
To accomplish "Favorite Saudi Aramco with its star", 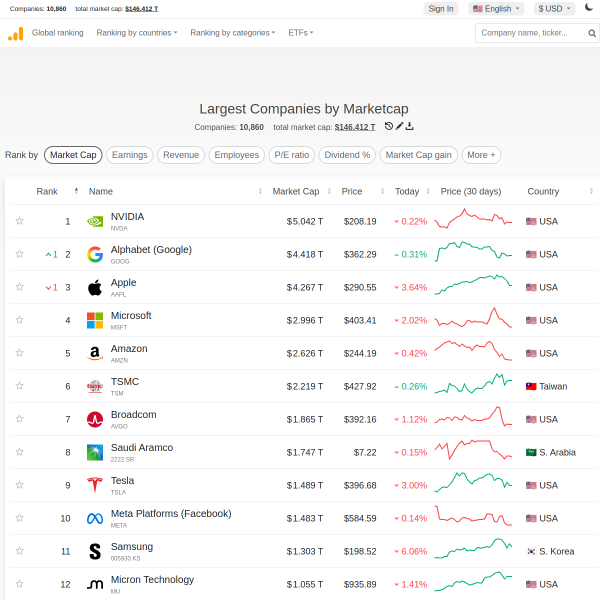I will (x=20, y=452).
